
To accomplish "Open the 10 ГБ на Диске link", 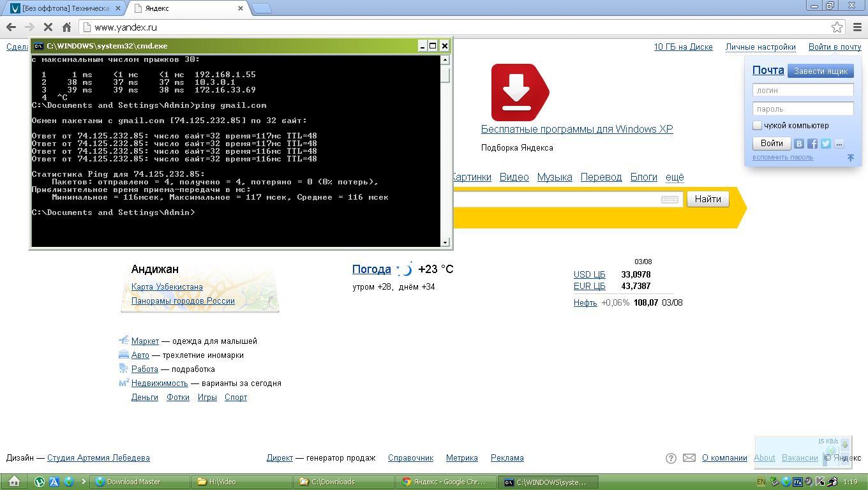I will [683, 47].
